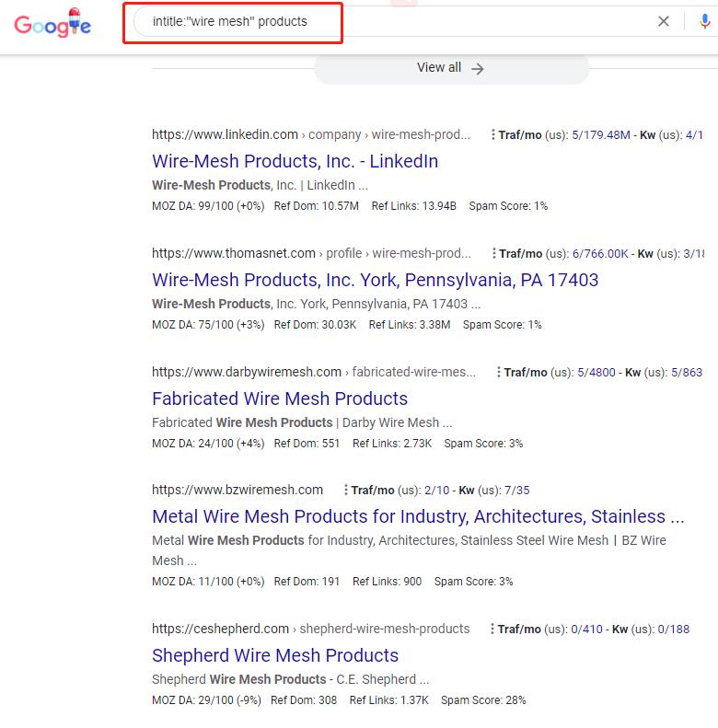Image resolution: width=718 pixels, height=728 pixels.
Task: Open Fabricated Wire Mesh Products result
Action: (280, 399)
